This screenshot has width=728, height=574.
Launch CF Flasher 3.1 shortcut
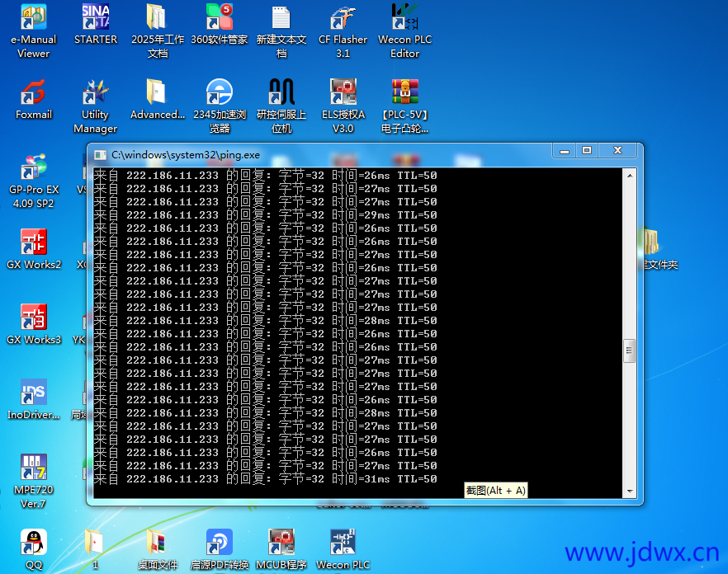(343, 31)
